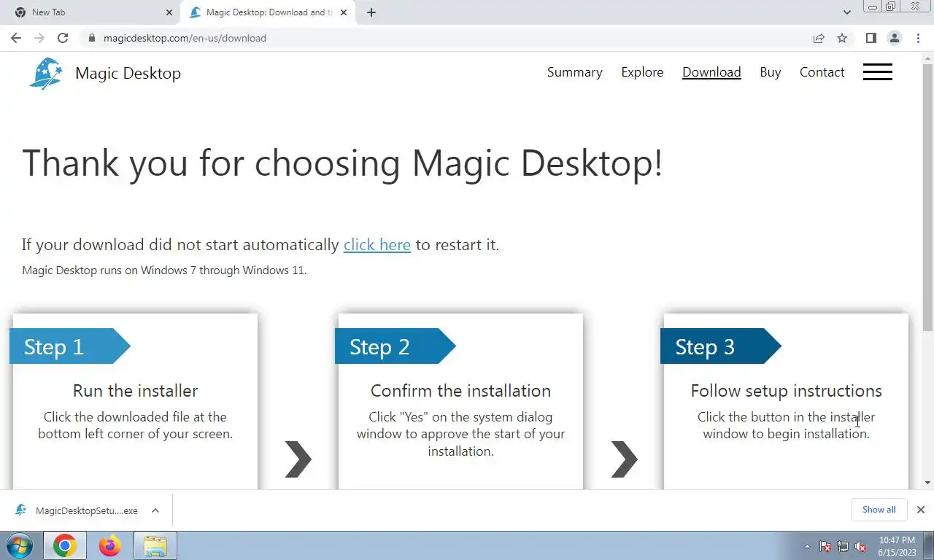Click the padlock site info icon

[x=91, y=38]
